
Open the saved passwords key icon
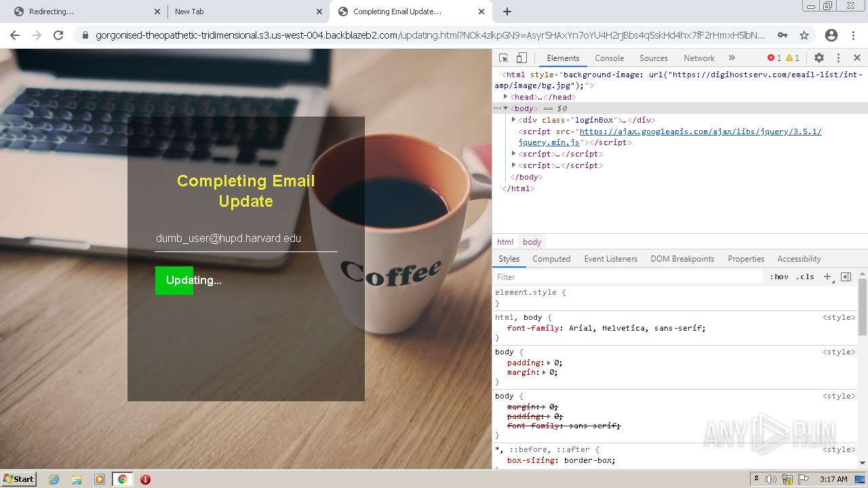pyautogui.click(x=783, y=35)
